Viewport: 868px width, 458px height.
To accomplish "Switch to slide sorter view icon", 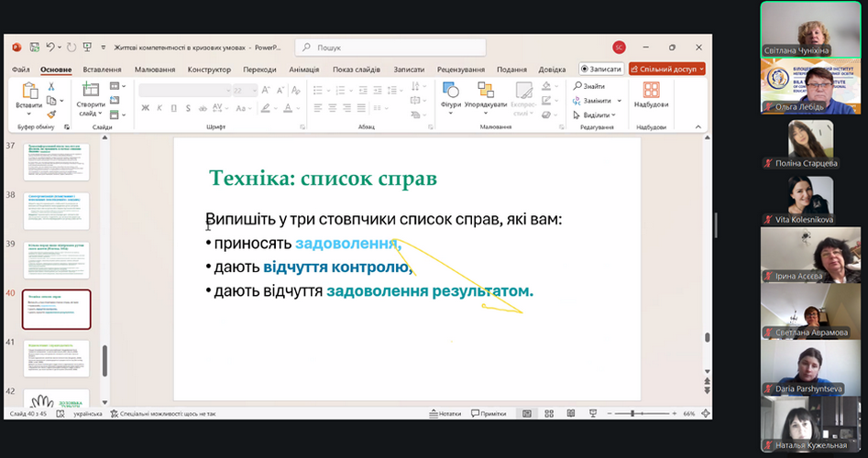I will (548, 414).
